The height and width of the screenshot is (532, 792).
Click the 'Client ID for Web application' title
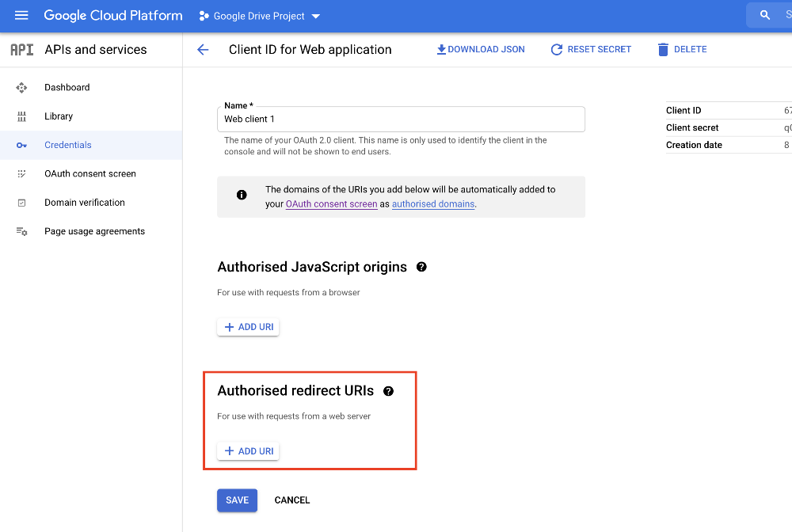[310, 49]
